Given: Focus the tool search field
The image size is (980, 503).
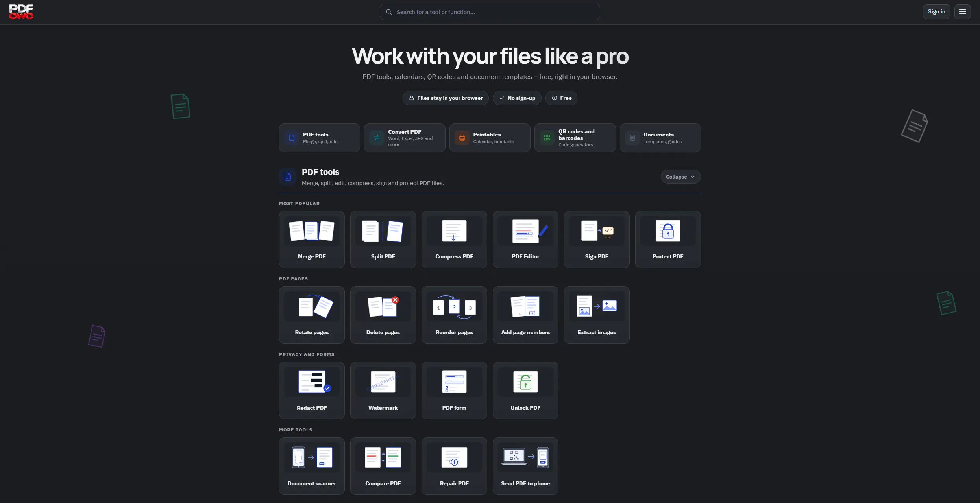Looking at the screenshot, I should [490, 12].
